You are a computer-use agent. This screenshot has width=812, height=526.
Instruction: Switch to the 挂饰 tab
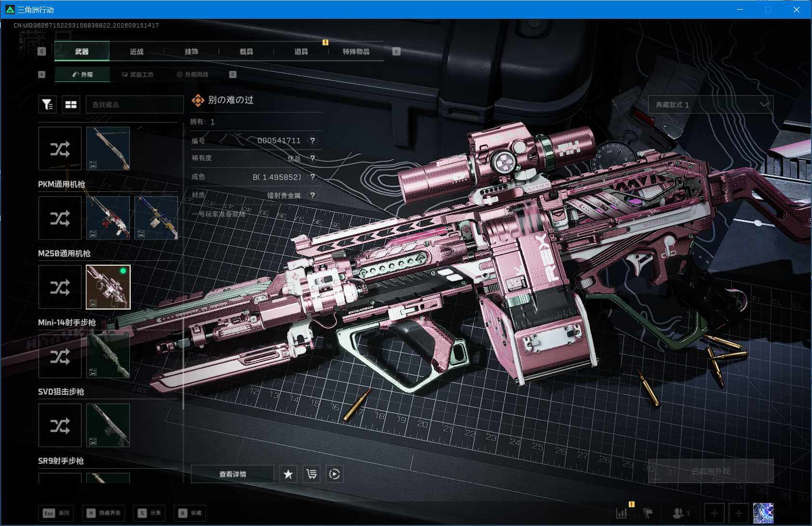191,51
